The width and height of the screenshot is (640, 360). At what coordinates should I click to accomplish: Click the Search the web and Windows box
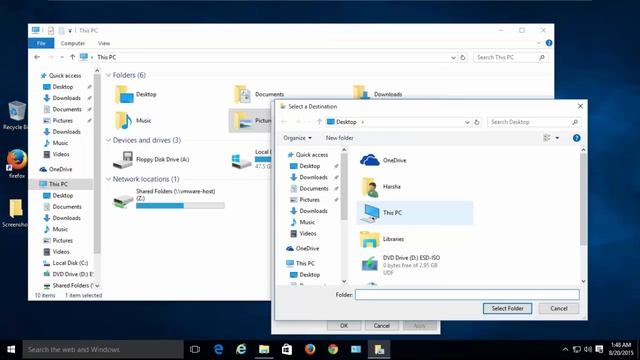(x=103, y=349)
